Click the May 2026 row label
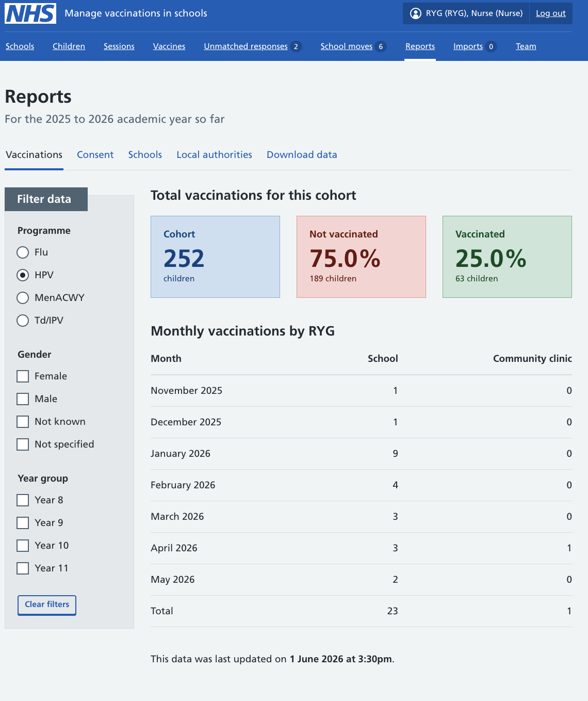The image size is (588, 701). [x=173, y=580]
